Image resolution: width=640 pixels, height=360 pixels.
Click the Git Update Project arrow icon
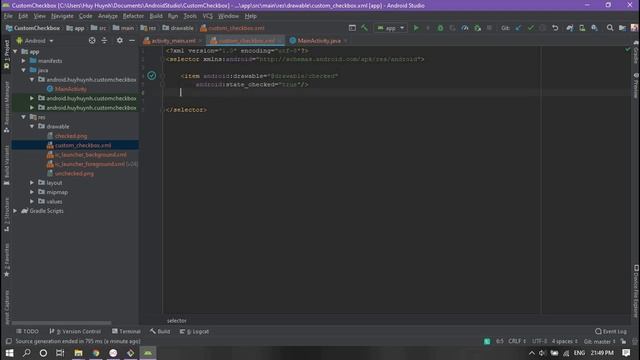(x=518, y=28)
